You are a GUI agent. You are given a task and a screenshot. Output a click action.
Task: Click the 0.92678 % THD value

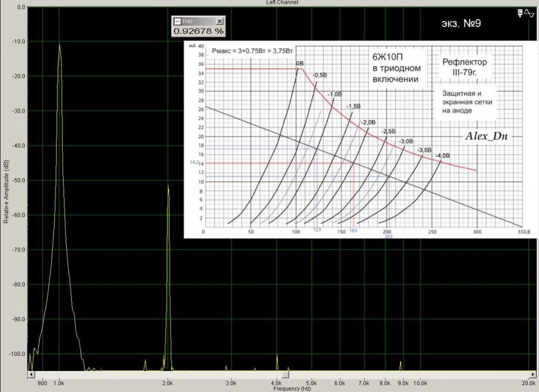pyautogui.click(x=198, y=31)
